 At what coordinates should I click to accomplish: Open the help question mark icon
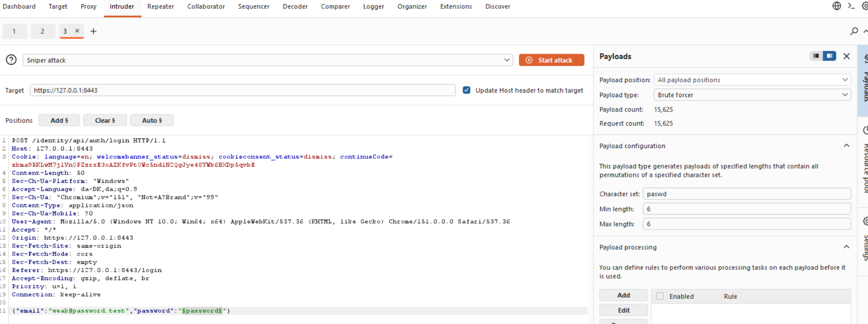coord(11,60)
